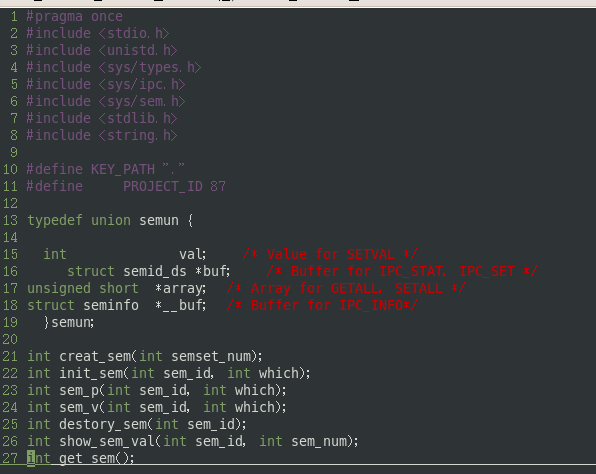Click the KEY_PATH macro name
This screenshot has height=474, width=596.
pyautogui.click(x=123, y=169)
